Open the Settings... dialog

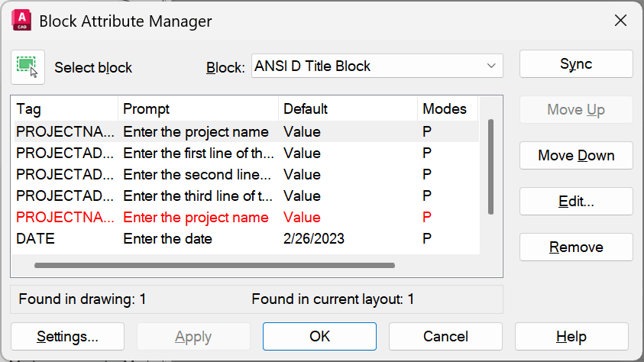67,337
